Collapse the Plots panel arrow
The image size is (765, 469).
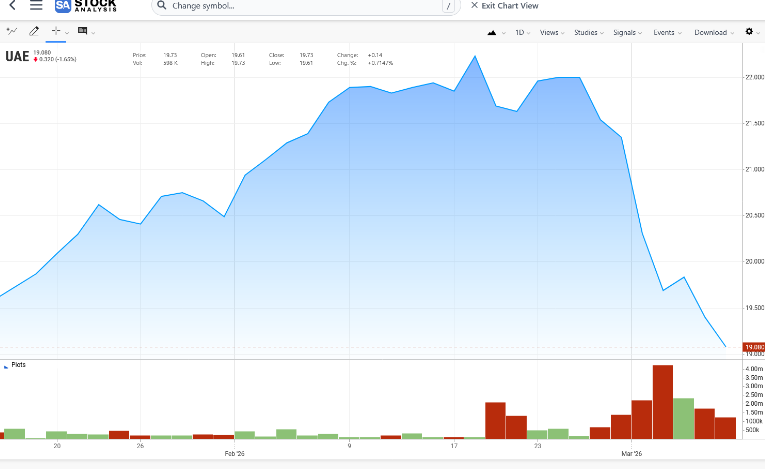pos(6,367)
